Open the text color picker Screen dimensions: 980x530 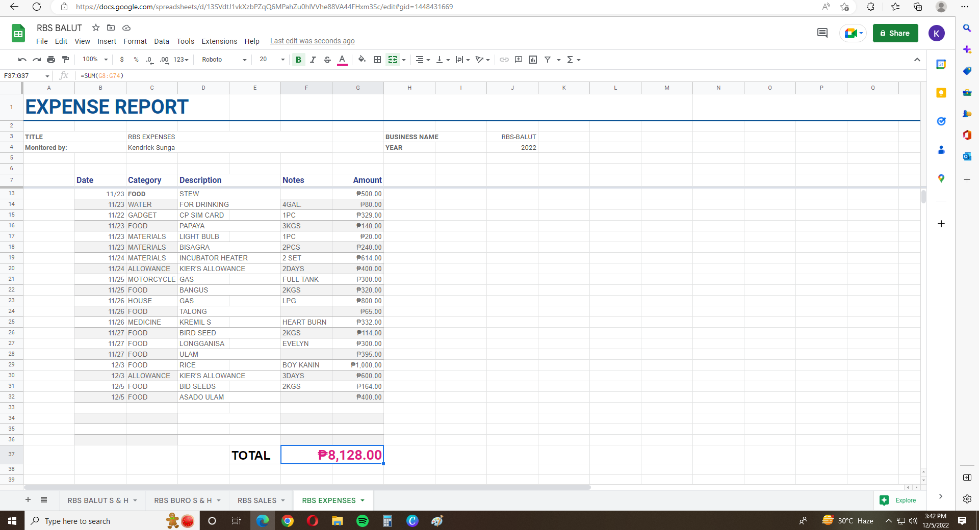[x=342, y=60]
